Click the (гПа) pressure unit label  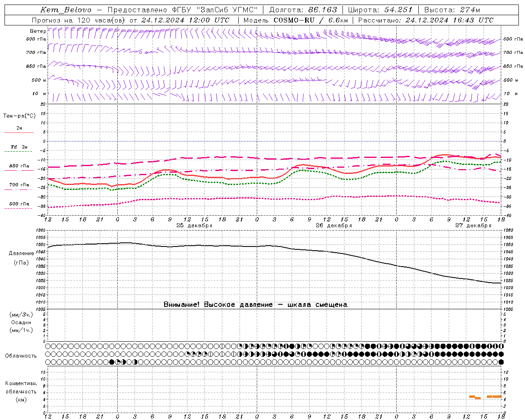coord(21,263)
